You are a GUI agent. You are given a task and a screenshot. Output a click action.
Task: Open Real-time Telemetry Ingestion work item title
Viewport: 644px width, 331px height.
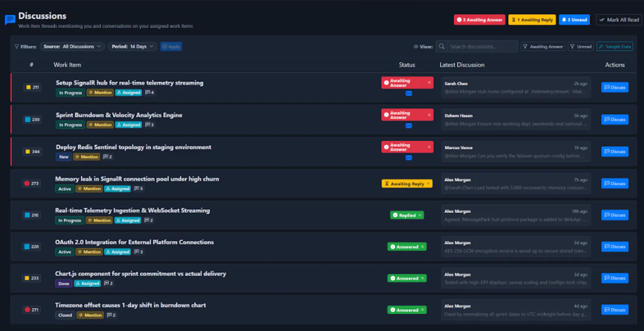pyautogui.click(x=132, y=211)
